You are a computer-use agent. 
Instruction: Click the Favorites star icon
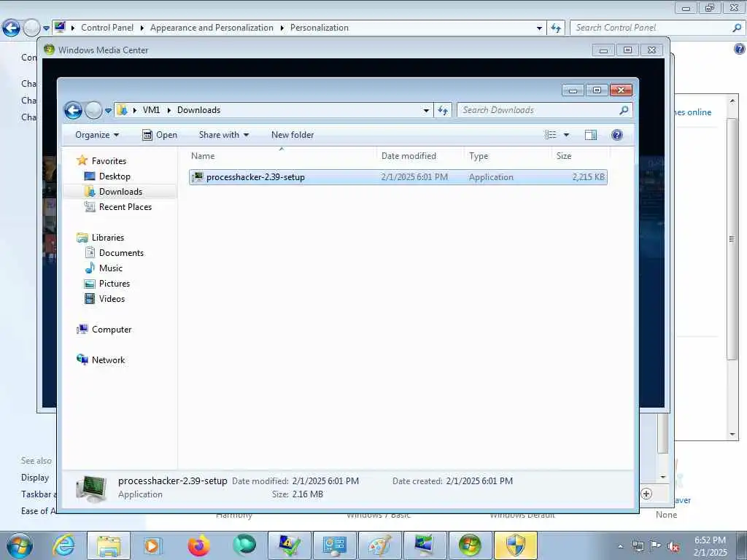click(x=82, y=160)
